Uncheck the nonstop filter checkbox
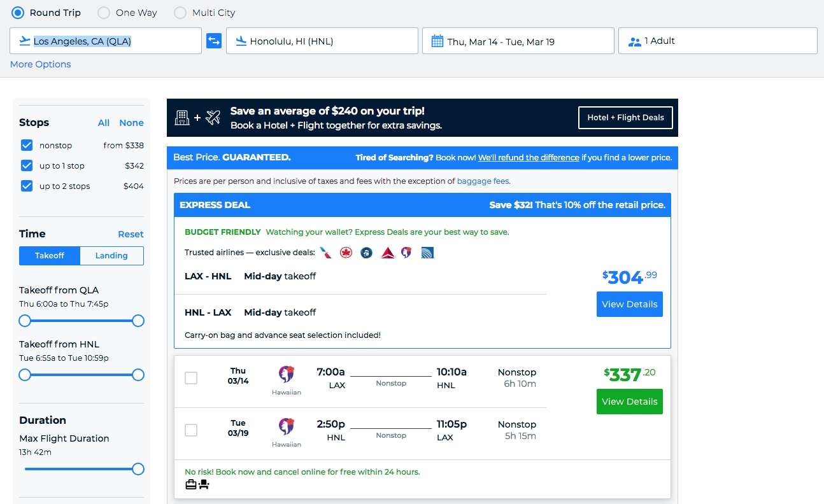Viewport: 824px width, 504px height. (x=27, y=145)
